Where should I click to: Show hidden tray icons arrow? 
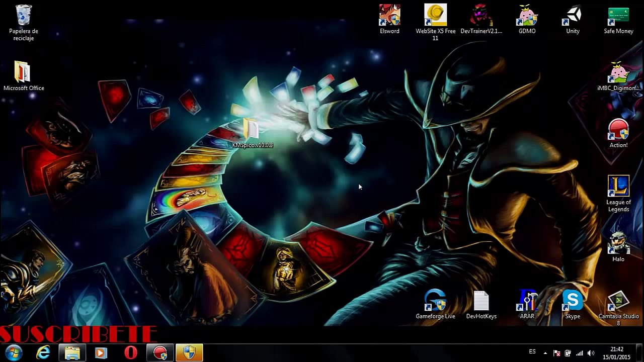pyautogui.click(x=545, y=353)
